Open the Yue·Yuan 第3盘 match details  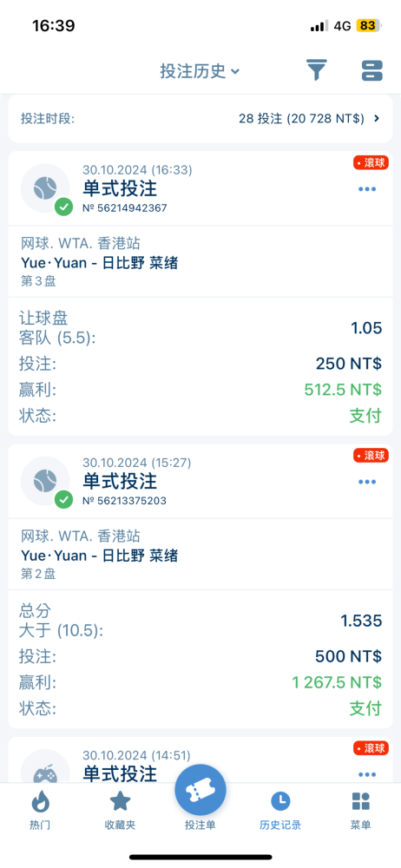pyautogui.click(x=200, y=262)
